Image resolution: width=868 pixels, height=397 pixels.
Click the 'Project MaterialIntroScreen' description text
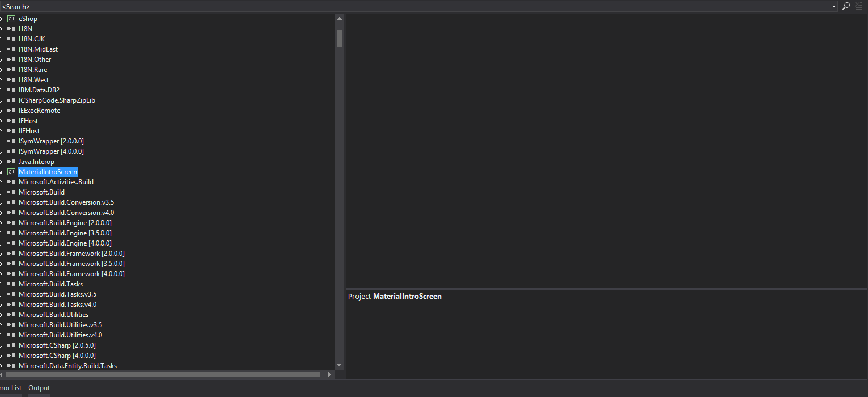[x=395, y=297]
